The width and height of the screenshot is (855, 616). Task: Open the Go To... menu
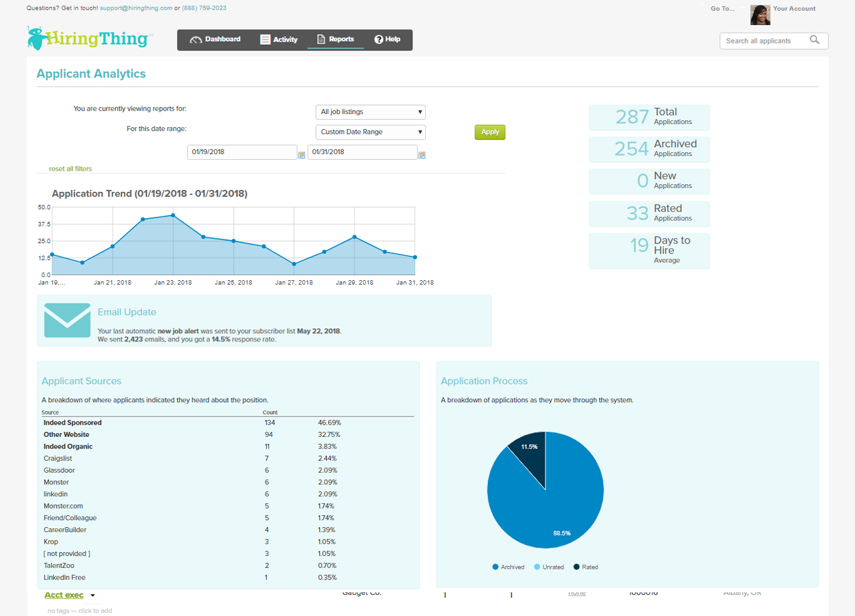click(723, 9)
